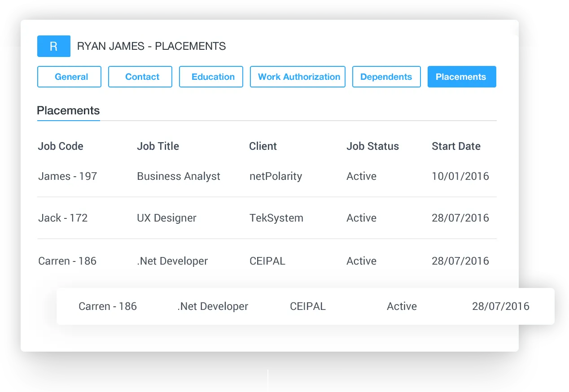
Task: Click the Client column header
Action: (x=263, y=146)
